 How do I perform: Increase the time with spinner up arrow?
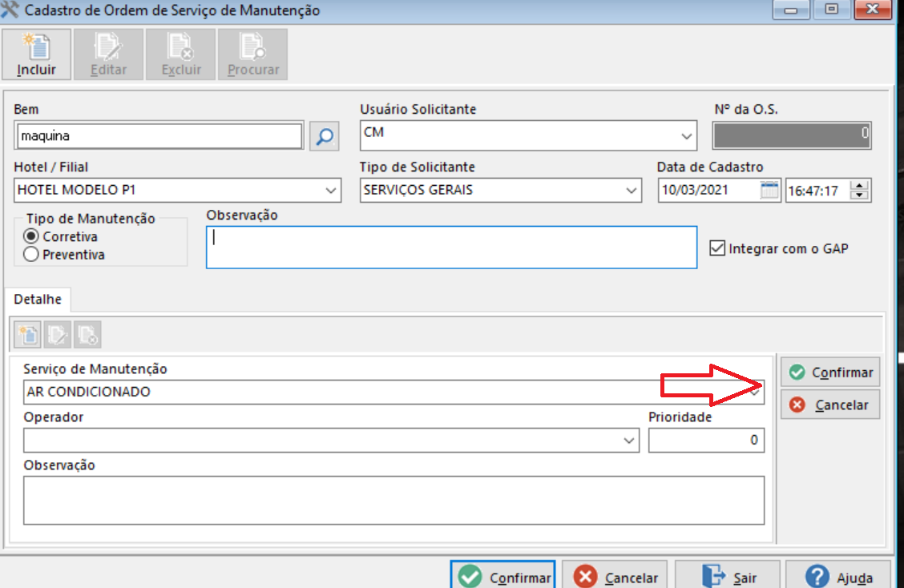pyautogui.click(x=859, y=186)
